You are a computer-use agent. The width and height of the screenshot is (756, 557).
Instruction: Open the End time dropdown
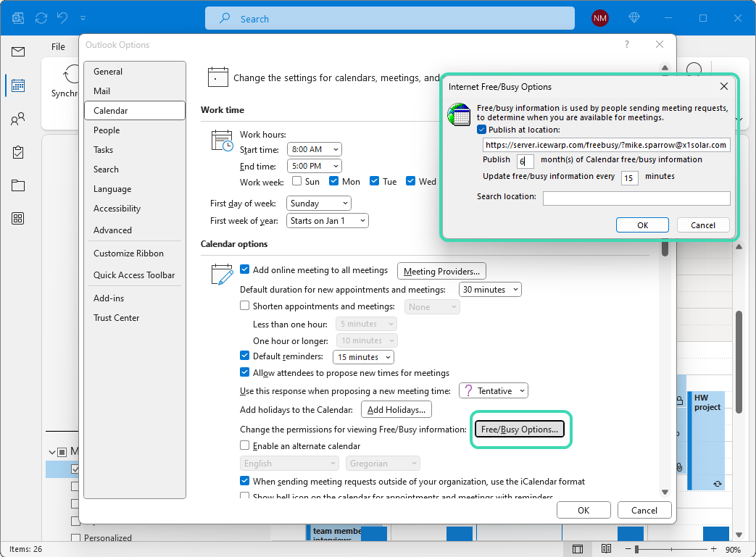click(x=315, y=167)
